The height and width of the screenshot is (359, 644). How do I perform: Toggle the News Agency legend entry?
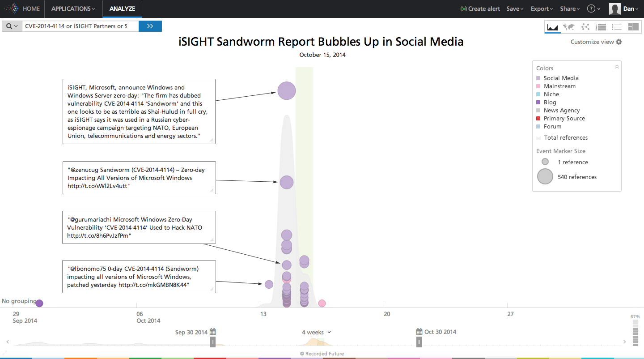point(558,110)
